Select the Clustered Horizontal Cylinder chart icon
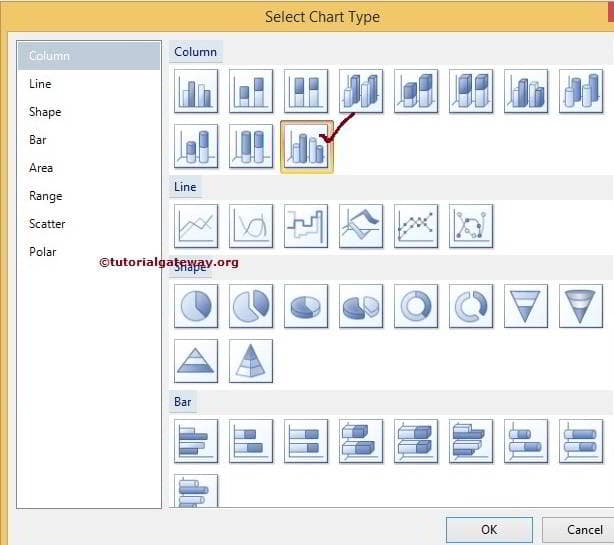614x545 pixels. click(196, 491)
